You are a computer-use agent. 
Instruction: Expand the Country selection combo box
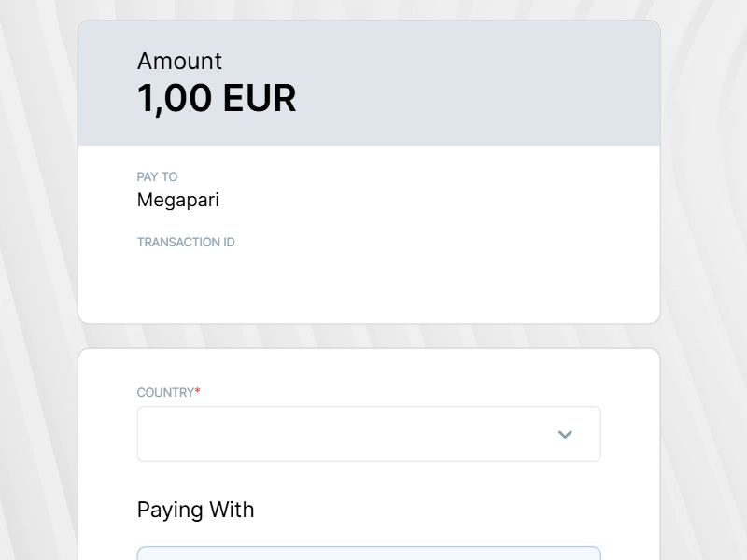tap(369, 433)
